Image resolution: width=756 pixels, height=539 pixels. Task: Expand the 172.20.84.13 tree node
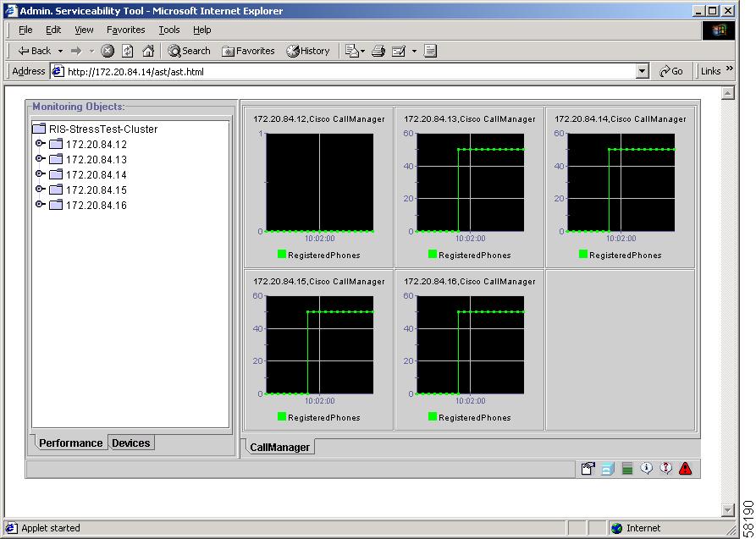click(x=41, y=158)
